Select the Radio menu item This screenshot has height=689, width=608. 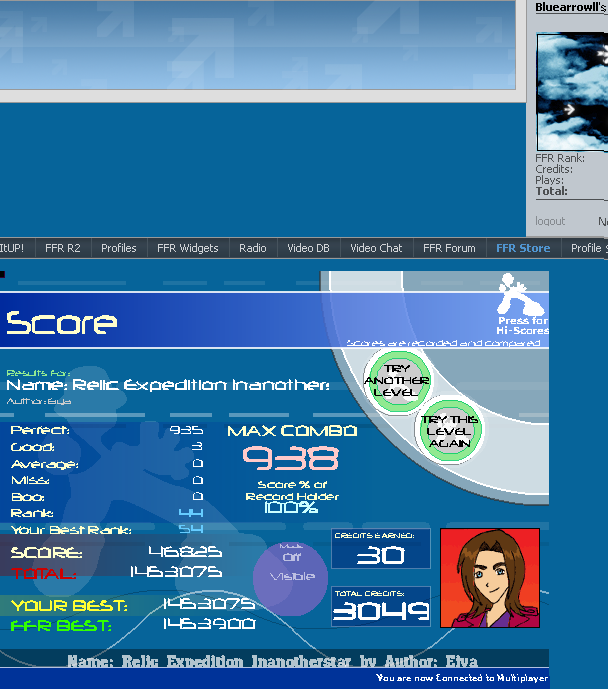[x=253, y=248]
